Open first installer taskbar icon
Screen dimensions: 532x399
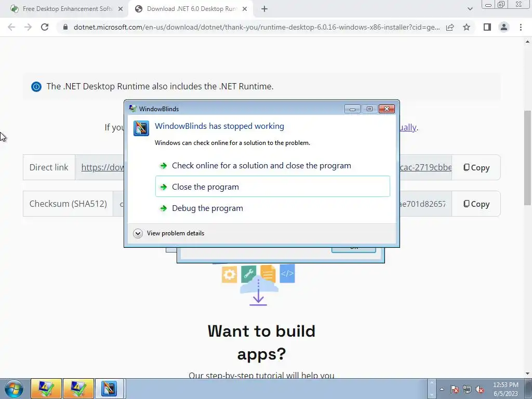(x=46, y=389)
